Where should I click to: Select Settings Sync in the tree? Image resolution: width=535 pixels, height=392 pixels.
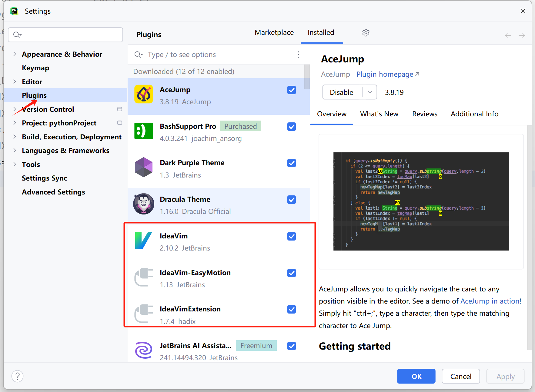pos(44,178)
